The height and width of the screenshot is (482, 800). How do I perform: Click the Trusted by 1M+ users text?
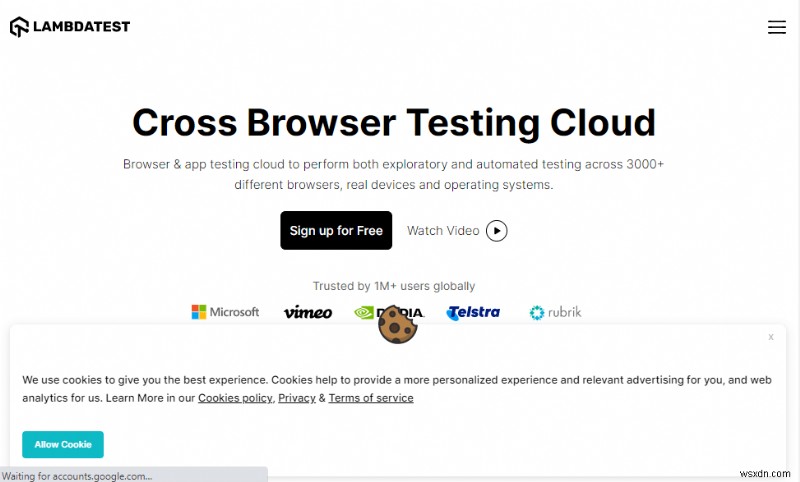(x=394, y=286)
